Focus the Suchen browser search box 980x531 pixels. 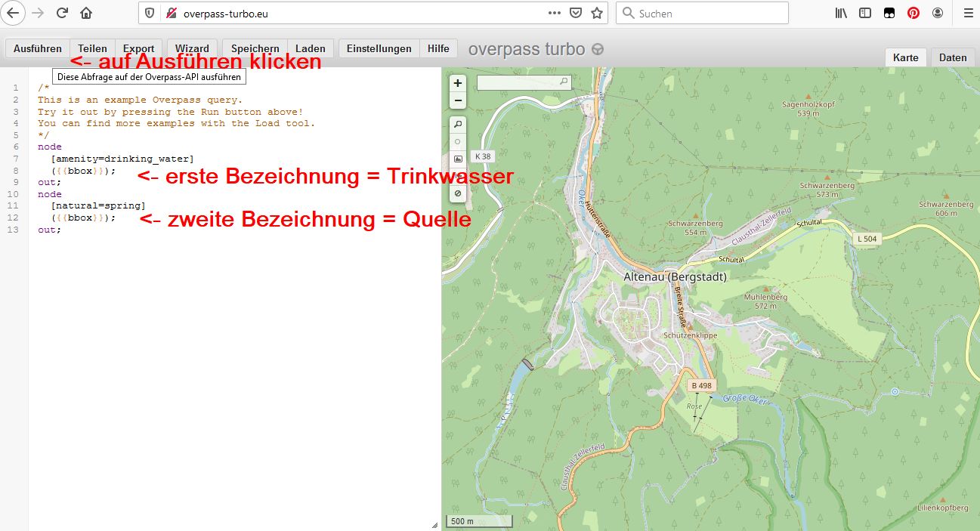pos(703,13)
